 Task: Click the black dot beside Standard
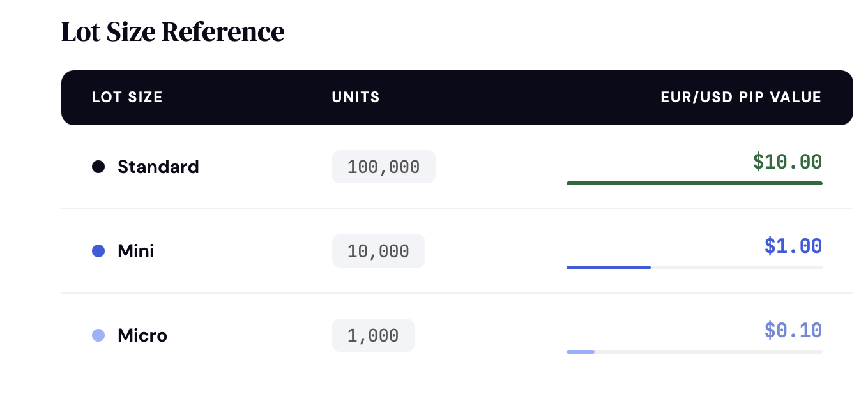coord(98,167)
